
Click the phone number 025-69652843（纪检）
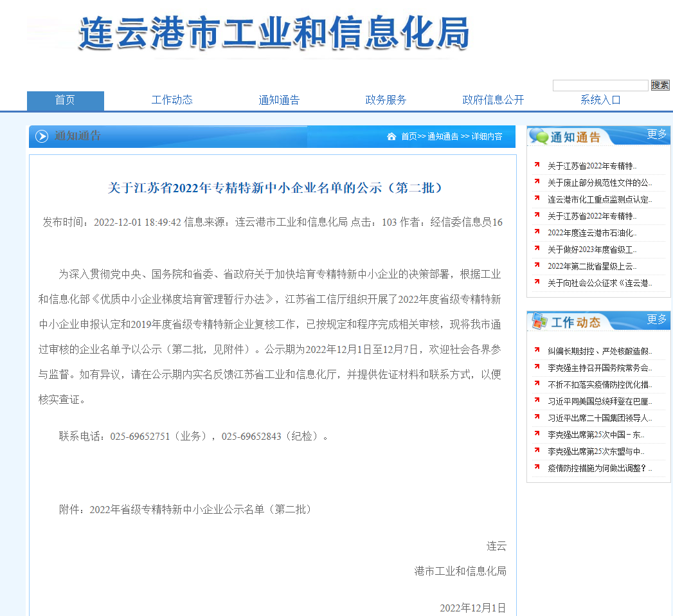click(x=270, y=437)
